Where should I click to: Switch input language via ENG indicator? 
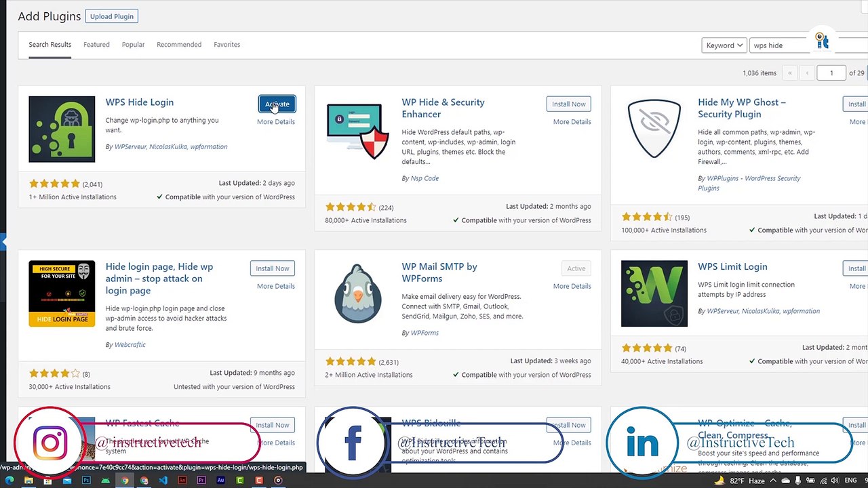pos(851,481)
